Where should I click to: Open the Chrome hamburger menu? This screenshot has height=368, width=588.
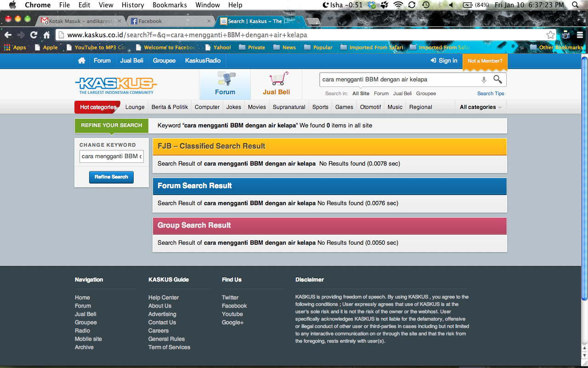580,35
